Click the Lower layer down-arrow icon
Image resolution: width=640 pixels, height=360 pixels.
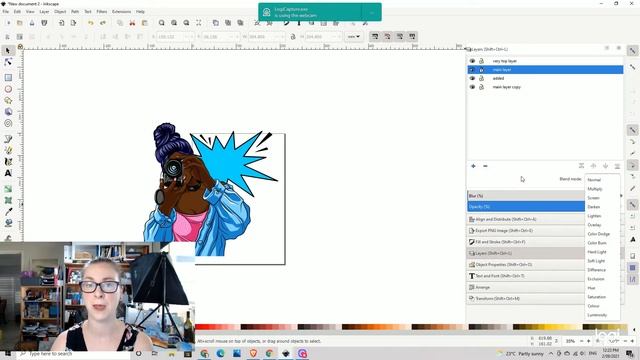pos(605,166)
